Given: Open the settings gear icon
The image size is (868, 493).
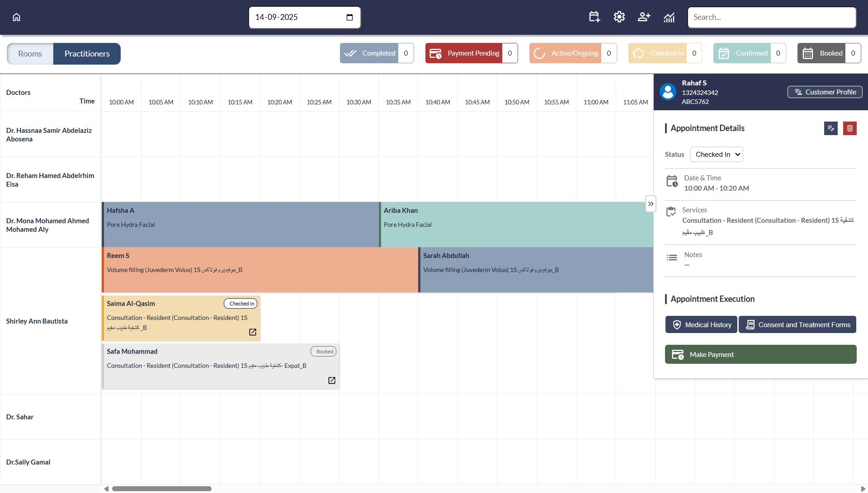Looking at the screenshot, I should pyautogui.click(x=619, y=17).
